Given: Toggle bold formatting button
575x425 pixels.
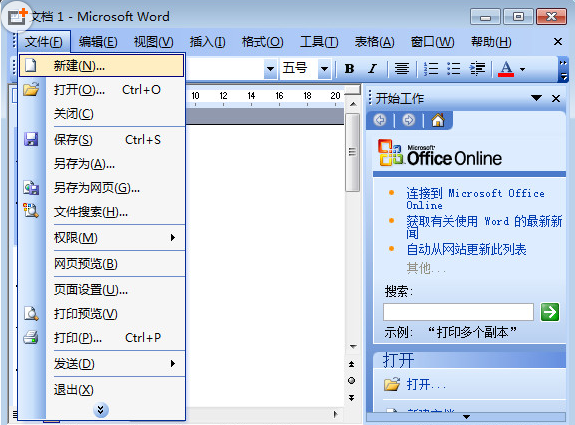Looking at the screenshot, I should (x=349, y=69).
